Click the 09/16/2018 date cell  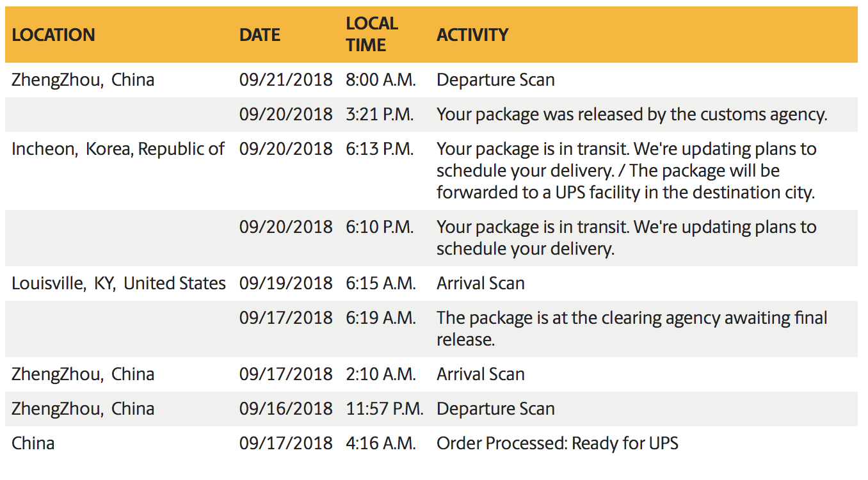(x=286, y=409)
